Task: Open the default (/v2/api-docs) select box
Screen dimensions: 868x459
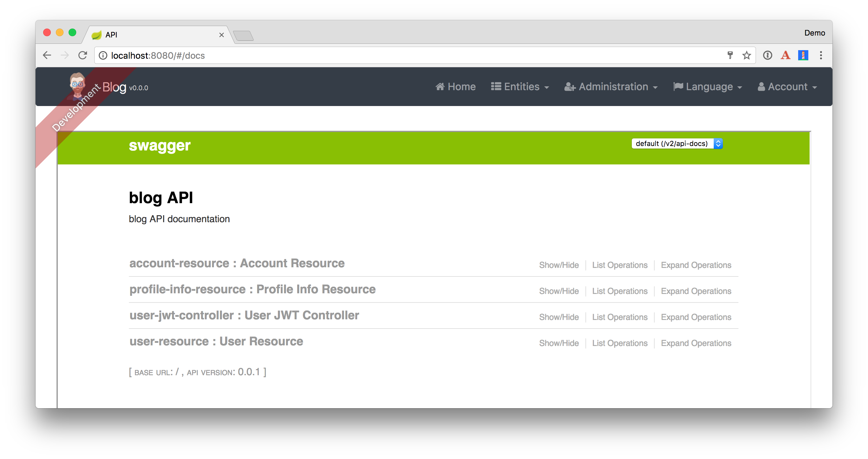Action: [x=677, y=143]
